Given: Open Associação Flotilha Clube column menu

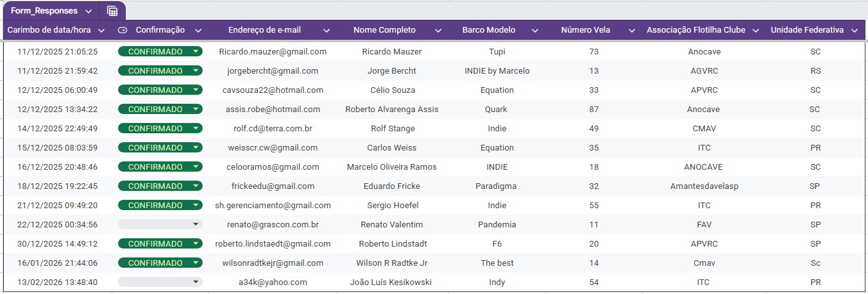Looking at the screenshot, I should click(756, 30).
